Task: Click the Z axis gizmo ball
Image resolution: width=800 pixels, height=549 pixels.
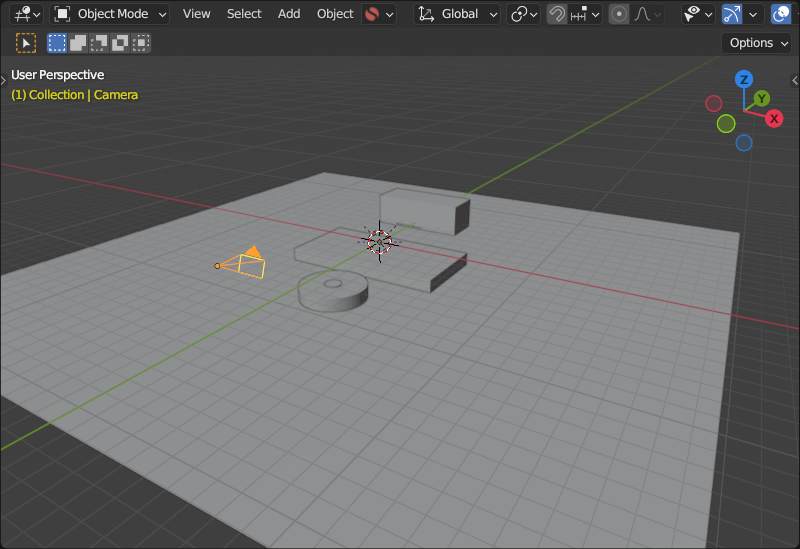Action: [x=744, y=80]
